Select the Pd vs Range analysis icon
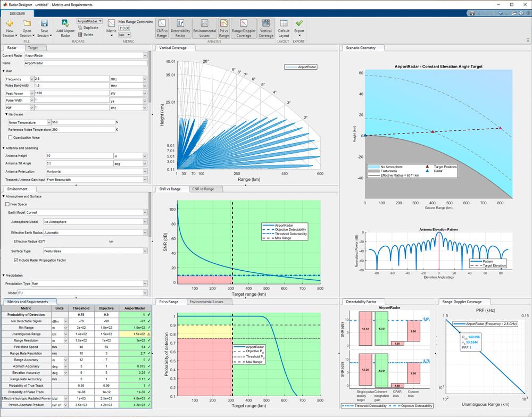 tap(224, 28)
